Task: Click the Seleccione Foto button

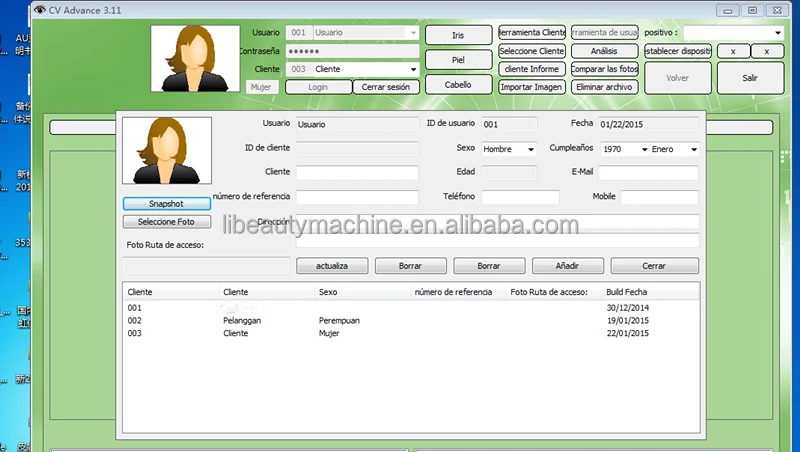Action: tap(167, 222)
